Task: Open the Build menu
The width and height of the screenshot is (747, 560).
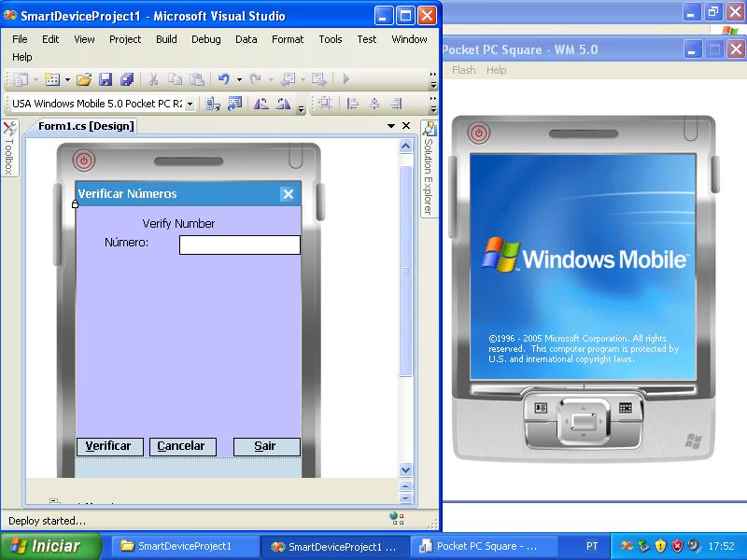Action: coord(166,39)
